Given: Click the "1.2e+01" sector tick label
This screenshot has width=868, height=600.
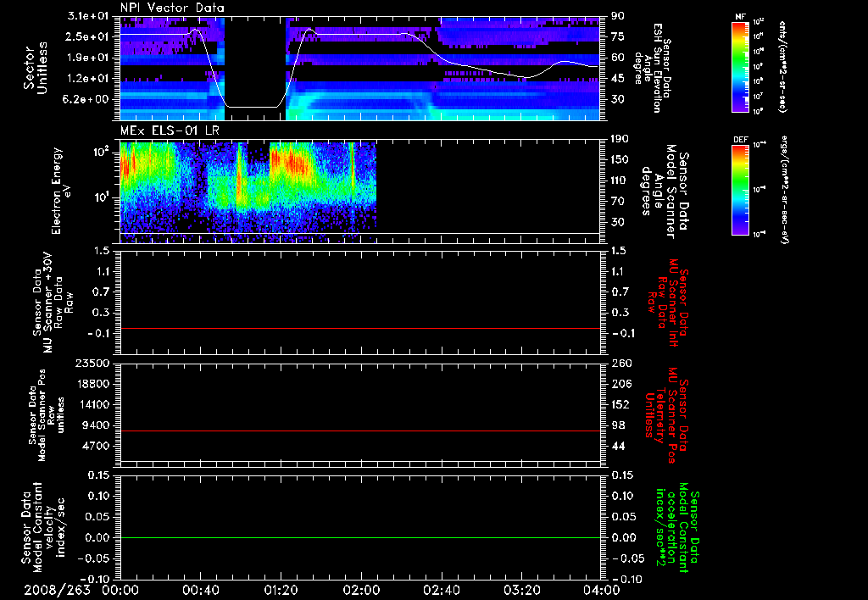Looking at the screenshot, I should click(88, 79).
